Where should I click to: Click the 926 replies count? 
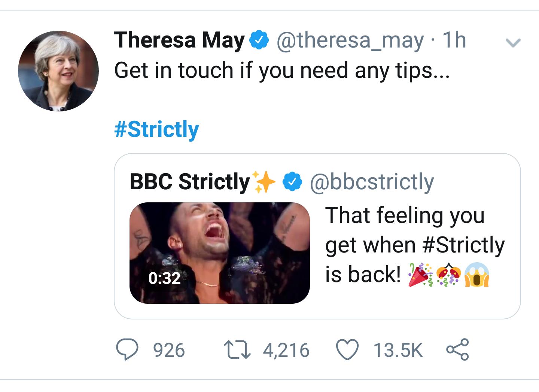(170, 350)
